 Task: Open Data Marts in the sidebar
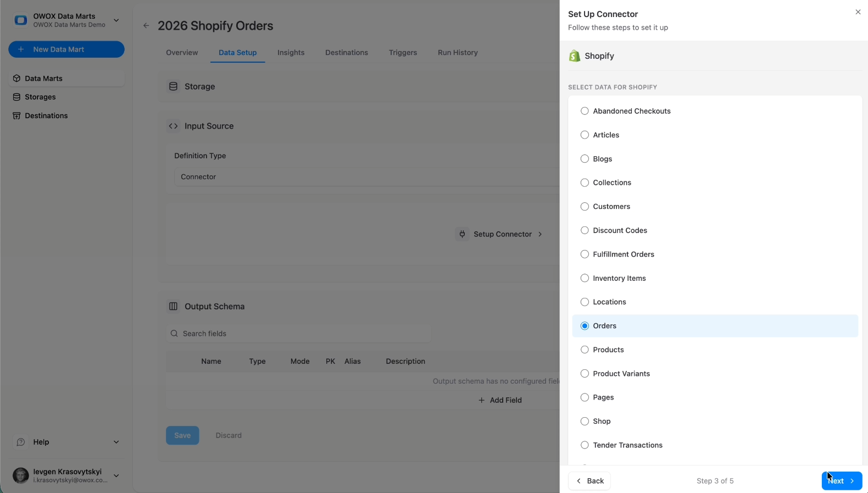[x=66, y=79]
